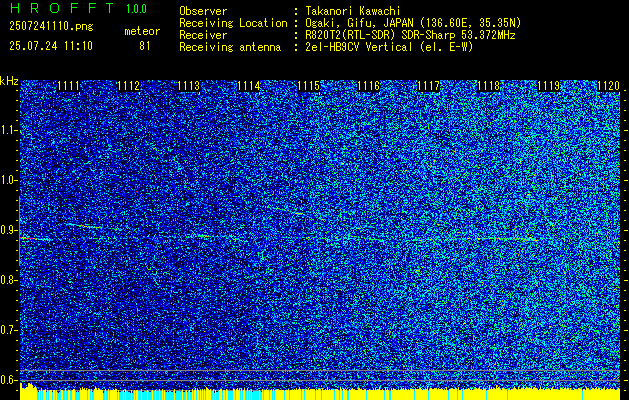This screenshot has height=400, width=629.
Task: Click the 'Receiving Location' field label
Action: 233,23
